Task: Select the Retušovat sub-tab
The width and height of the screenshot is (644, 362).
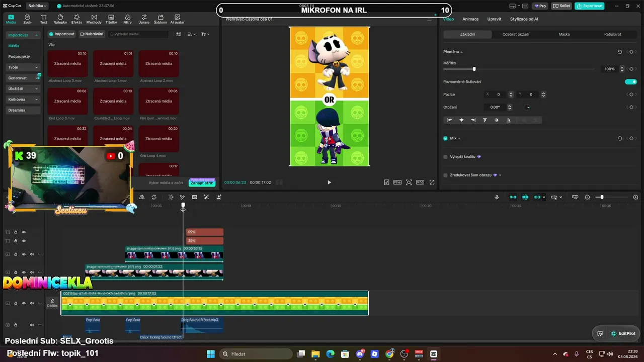Action: (x=613, y=34)
